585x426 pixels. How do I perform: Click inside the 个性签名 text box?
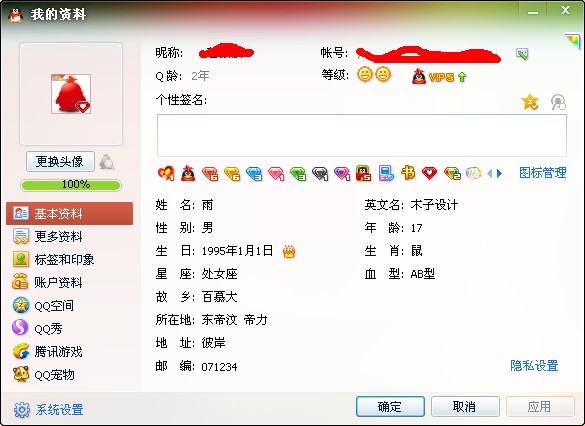click(362, 135)
